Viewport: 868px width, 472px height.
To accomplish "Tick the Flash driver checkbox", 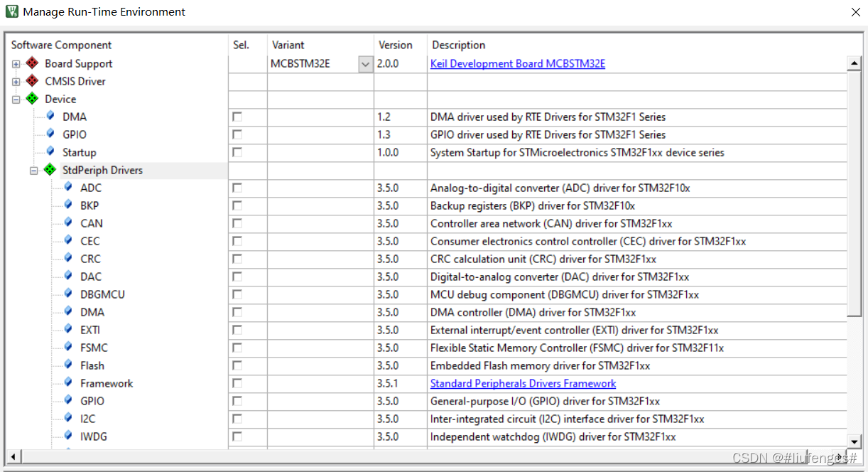I will (x=237, y=365).
